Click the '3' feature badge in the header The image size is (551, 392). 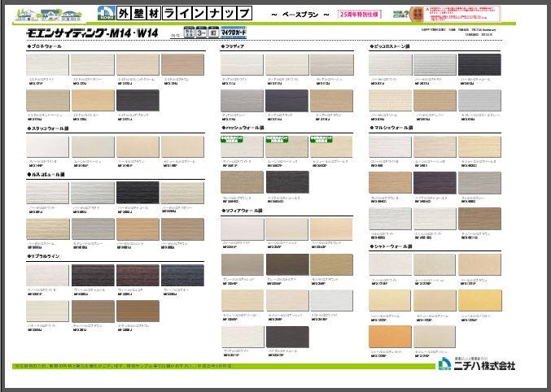point(201,33)
